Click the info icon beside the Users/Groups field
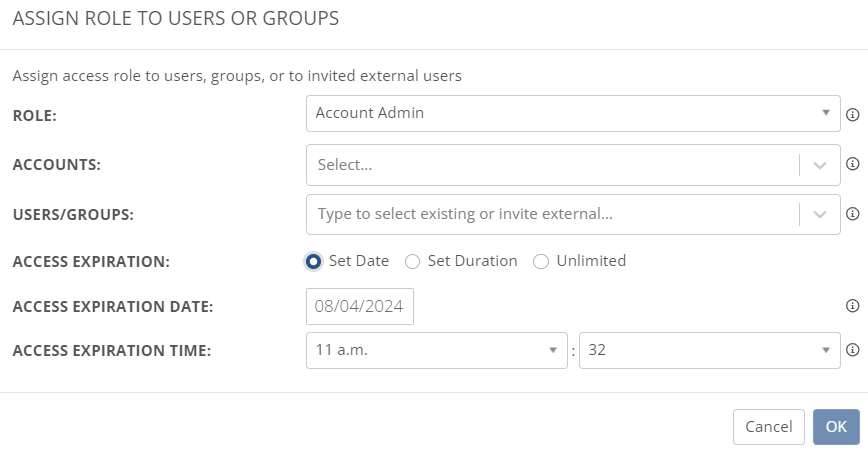 coord(852,214)
